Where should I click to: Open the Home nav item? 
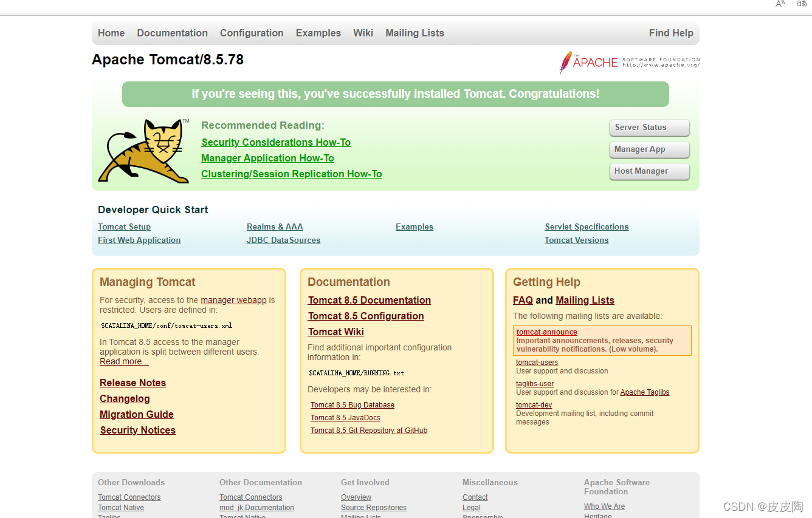111,33
